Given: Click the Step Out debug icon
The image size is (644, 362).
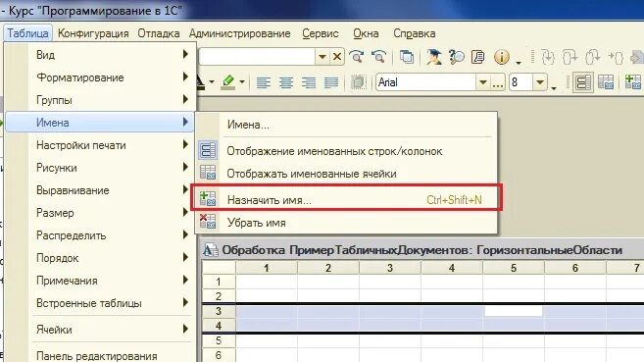Looking at the screenshot, I should click(x=592, y=57).
